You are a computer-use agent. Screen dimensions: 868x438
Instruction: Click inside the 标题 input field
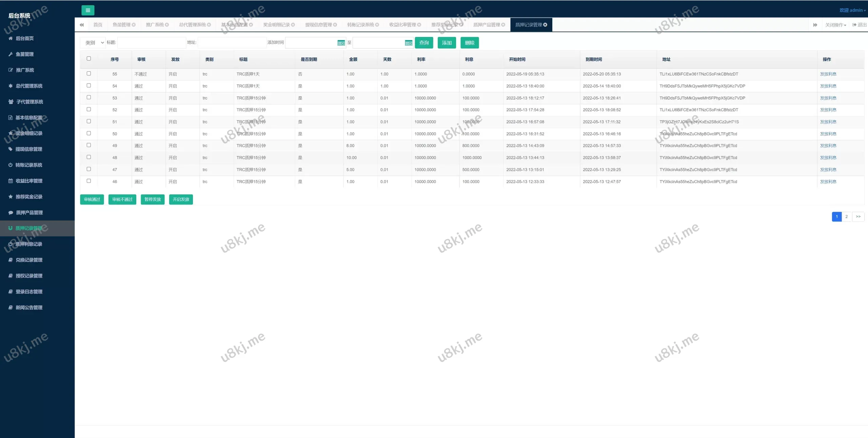[x=151, y=43]
